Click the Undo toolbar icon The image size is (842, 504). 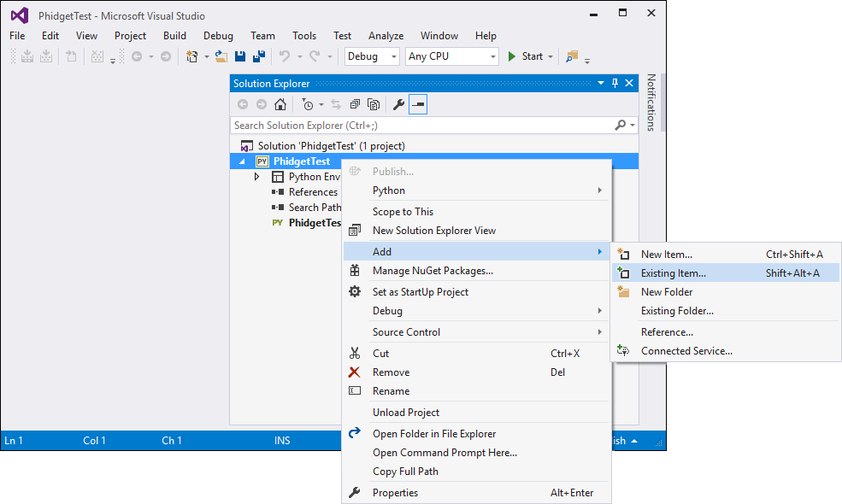(285, 56)
